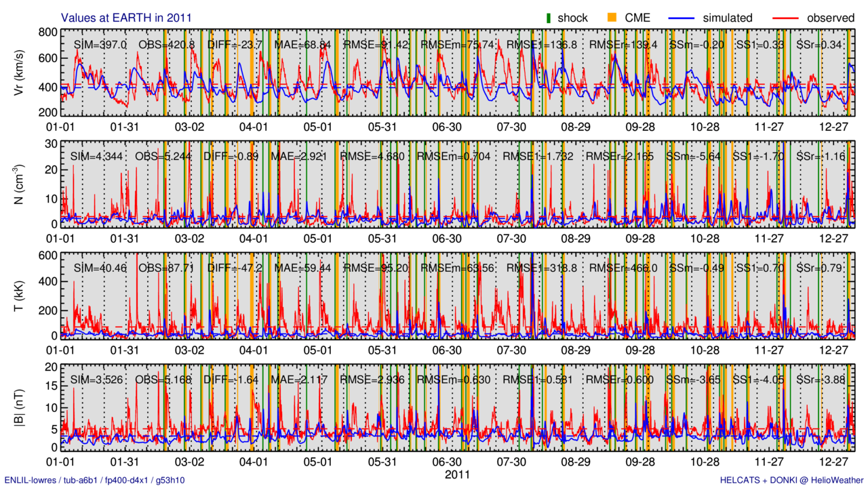This screenshot has width=868, height=488.
Task: Select the red observed legend line
Action: 775,18
